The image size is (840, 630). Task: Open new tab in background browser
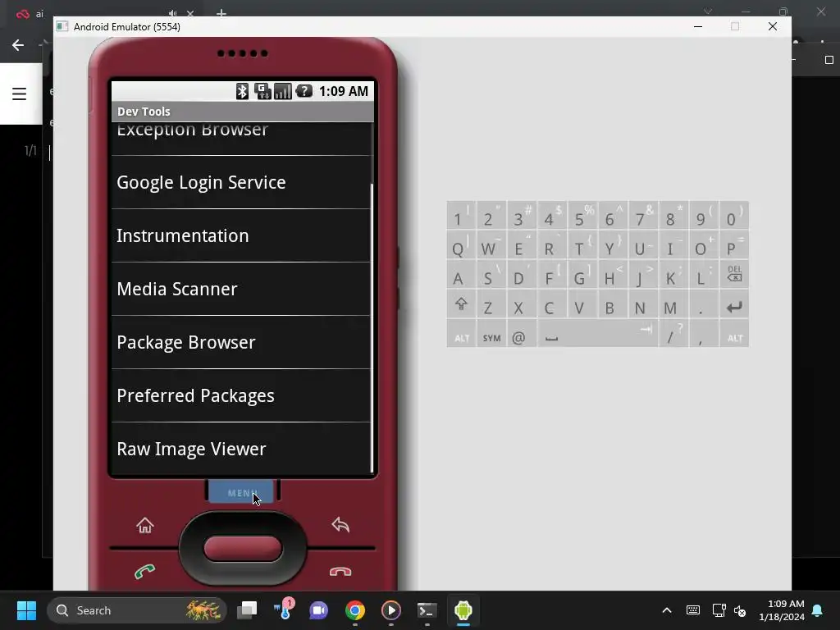click(221, 13)
